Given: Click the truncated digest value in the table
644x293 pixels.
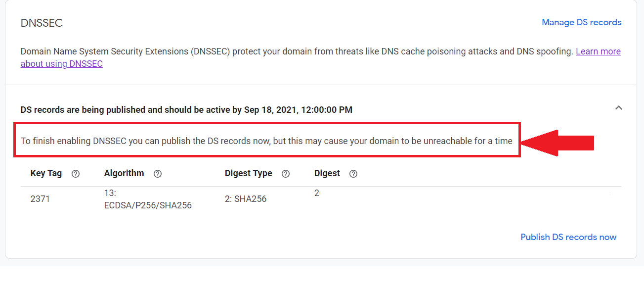Looking at the screenshot, I should pyautogui.click(x=317, y=194).
